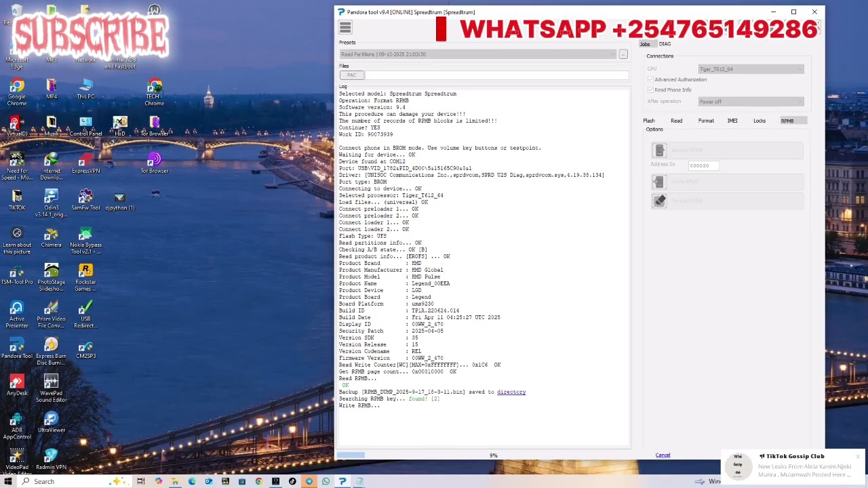Open the Pandora tool hamburger menu
This screenshot has width=868, height=488.
(345, 27)
